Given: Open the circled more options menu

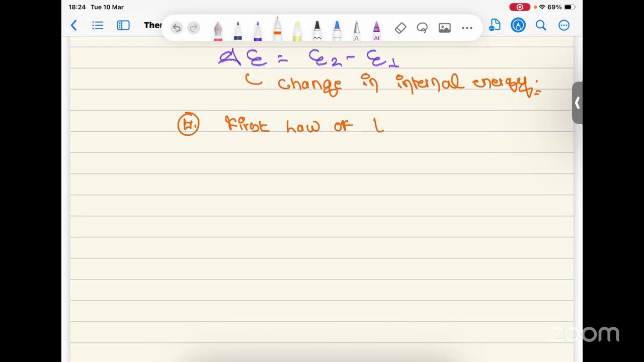Looking at the screenshot, I should click(564, 25).
